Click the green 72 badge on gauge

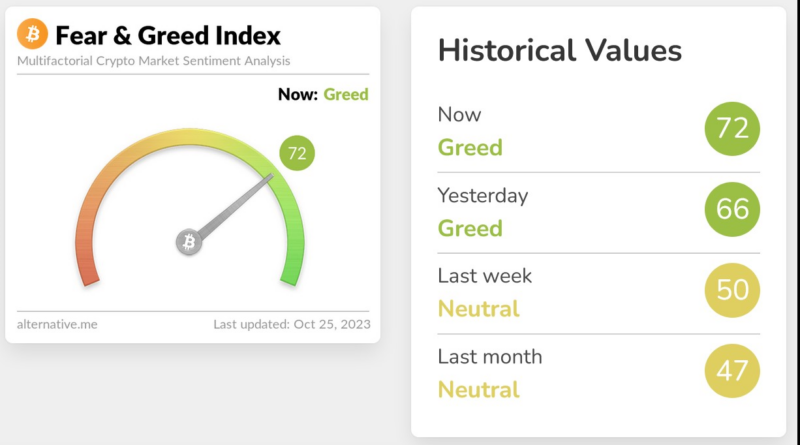(296, 153)
